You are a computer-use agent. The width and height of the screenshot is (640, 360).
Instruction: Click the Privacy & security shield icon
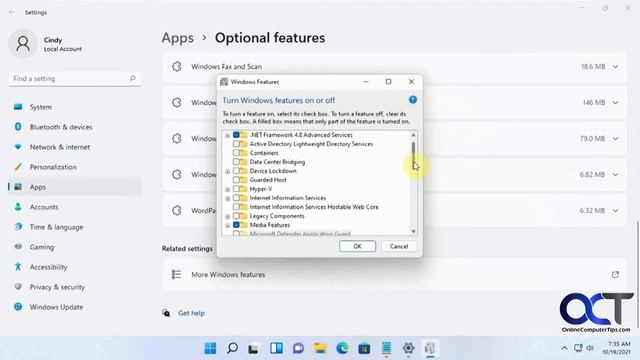coord(18,287)
